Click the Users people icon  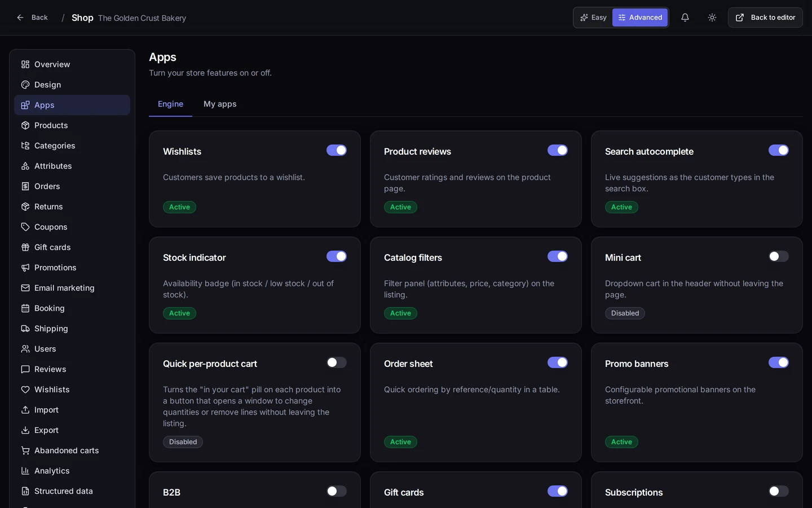pyautogui.click(x=25, y=349)
